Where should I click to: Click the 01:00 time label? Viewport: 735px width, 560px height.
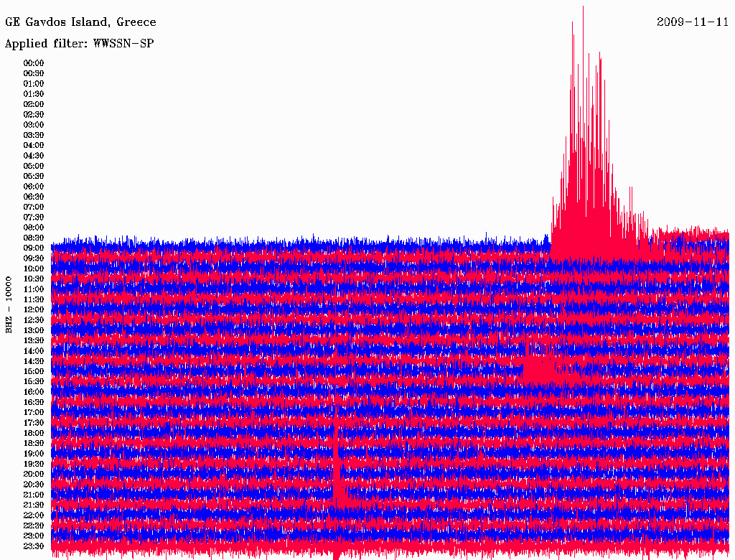click(x=34, y=84)
